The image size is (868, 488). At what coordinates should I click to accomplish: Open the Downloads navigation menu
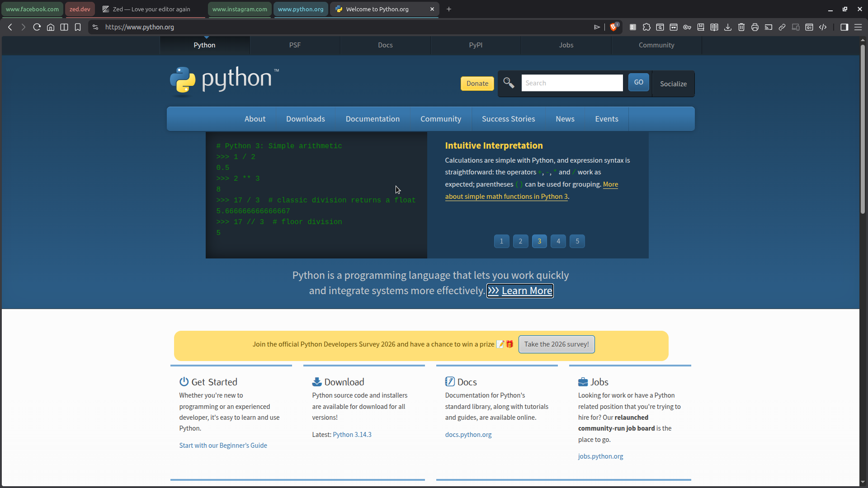point(305,119)
